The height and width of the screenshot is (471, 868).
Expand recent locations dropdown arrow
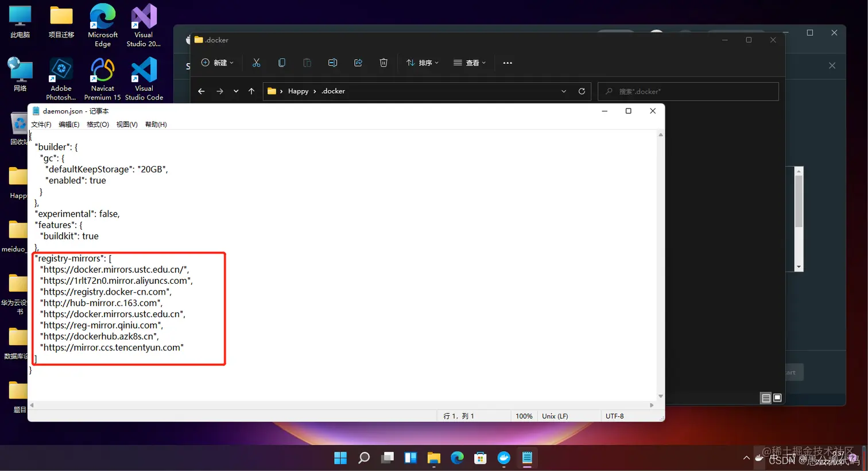tap(236, 91)
